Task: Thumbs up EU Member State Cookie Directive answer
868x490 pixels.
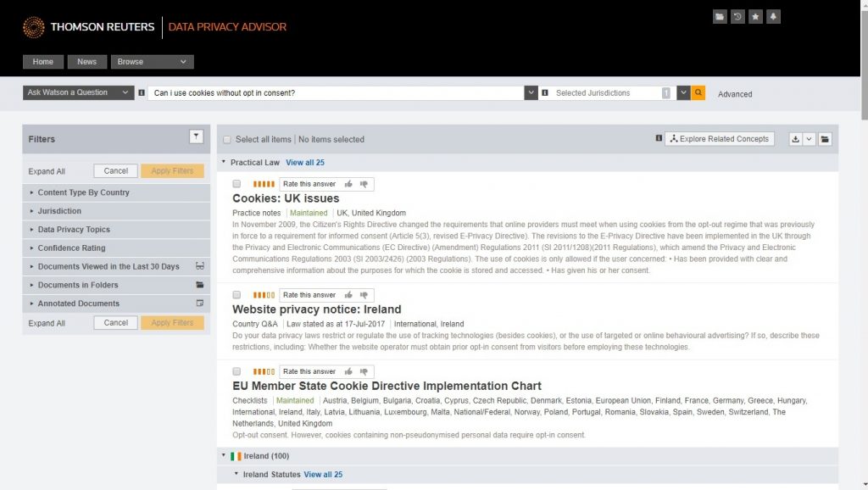Action: click(348, 371)
